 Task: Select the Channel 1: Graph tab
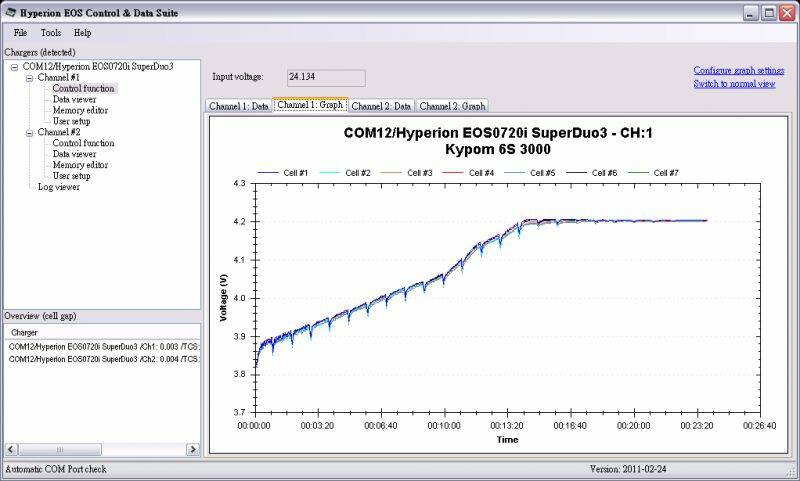(310, 105)
